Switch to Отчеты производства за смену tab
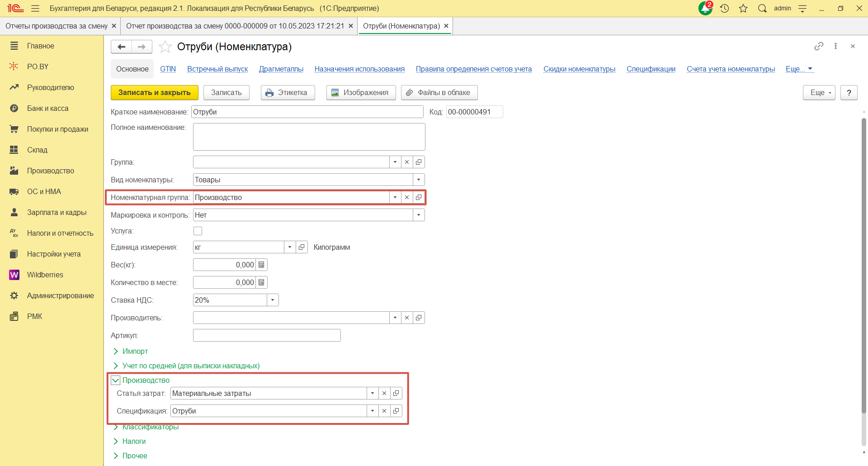Image resolution: width=868 pixels, height=466 pixels. point(57,26)
